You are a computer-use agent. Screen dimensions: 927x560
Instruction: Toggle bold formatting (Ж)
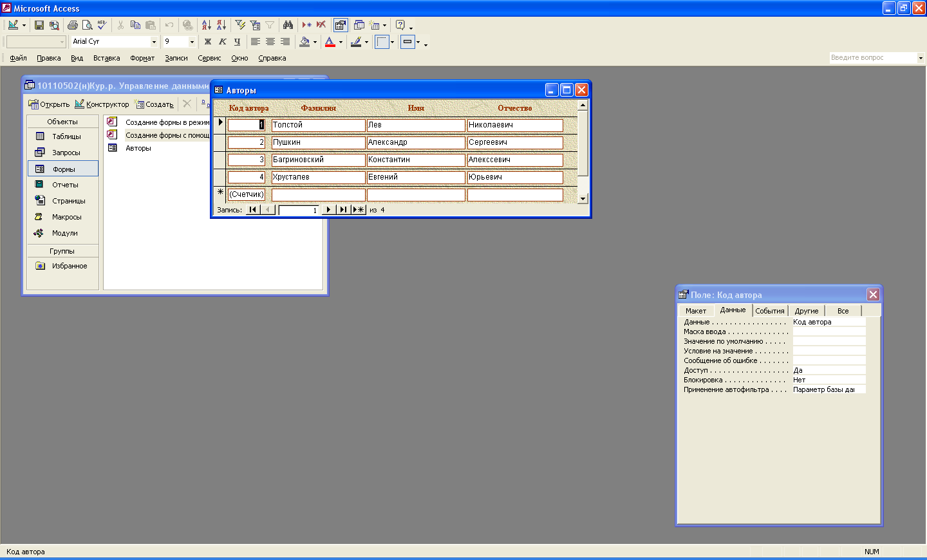[x=207, y=42]
